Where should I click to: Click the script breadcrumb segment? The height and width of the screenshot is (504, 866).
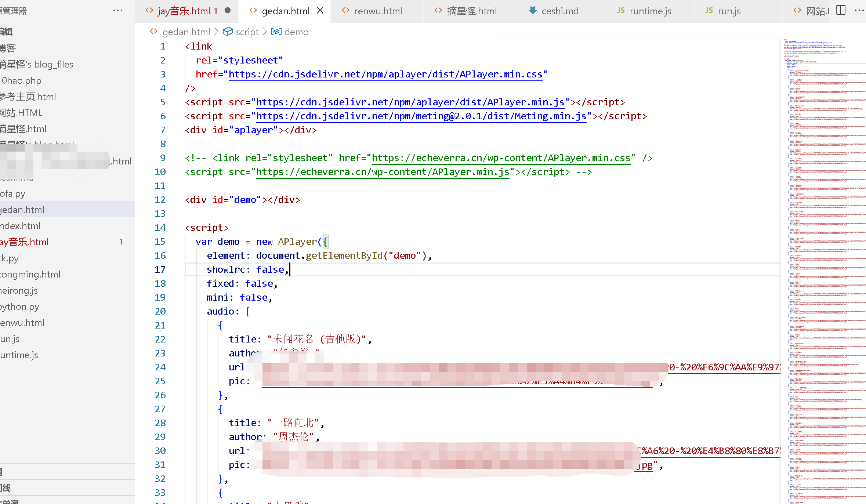point(247,32)
